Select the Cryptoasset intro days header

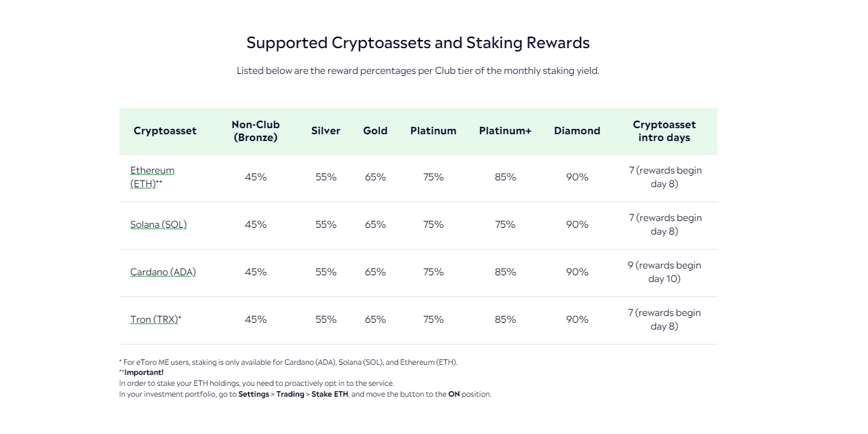coord(664,131)
